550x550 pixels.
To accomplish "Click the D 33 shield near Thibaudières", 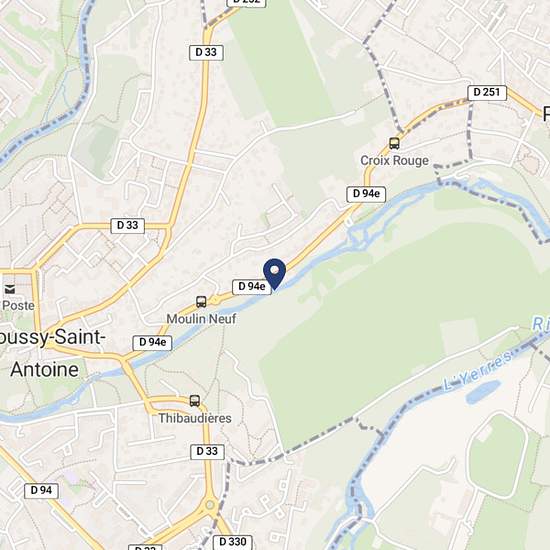I will [x=207, y=451].
